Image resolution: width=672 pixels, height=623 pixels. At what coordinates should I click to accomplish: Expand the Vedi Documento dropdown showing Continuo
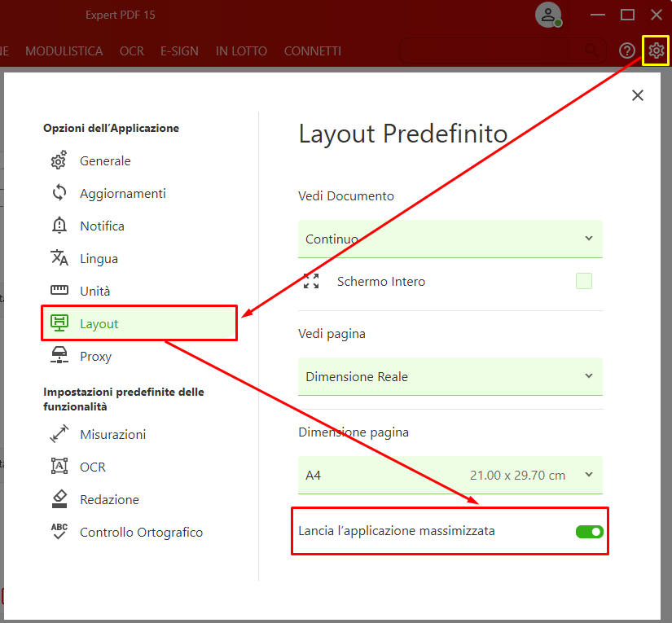click(450, 239)
